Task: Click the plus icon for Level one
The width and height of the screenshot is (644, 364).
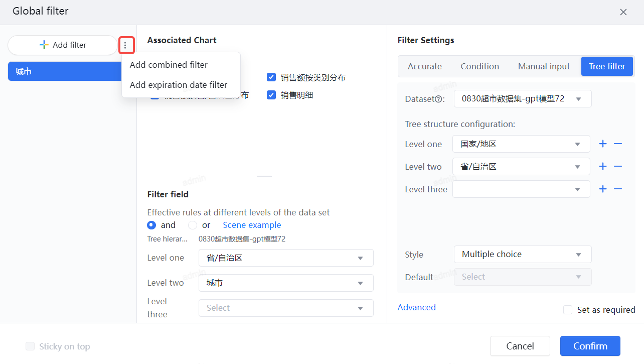Action: [603, 144]
